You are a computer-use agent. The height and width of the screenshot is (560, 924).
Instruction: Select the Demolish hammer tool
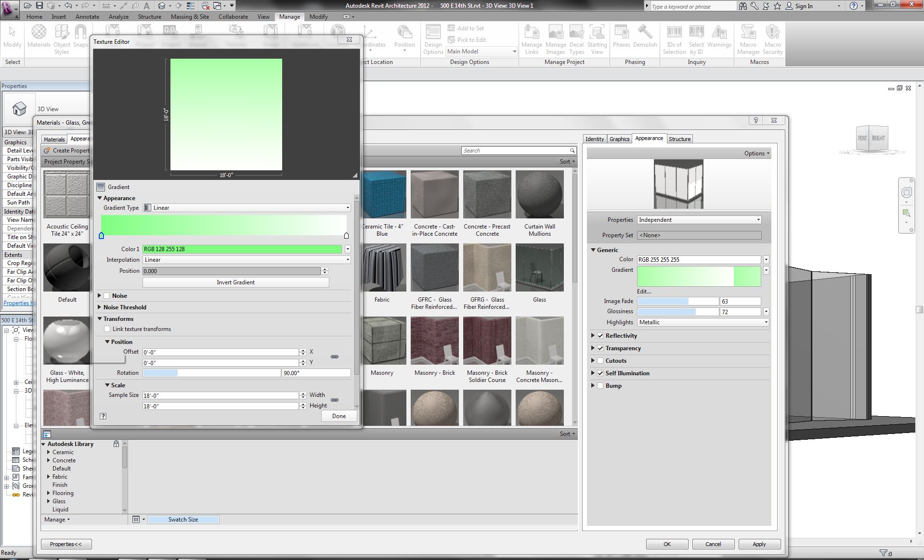(x=645, y=37)
